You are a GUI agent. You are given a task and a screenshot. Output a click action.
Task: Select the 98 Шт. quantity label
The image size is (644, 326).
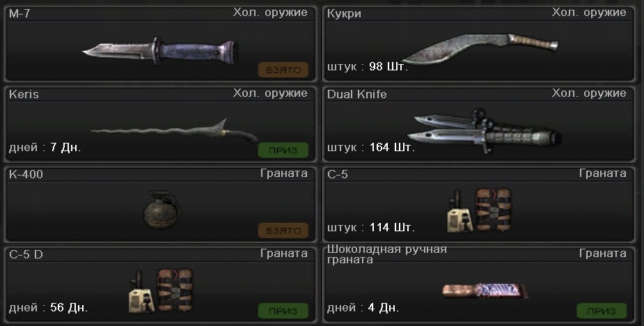point(388,67)
